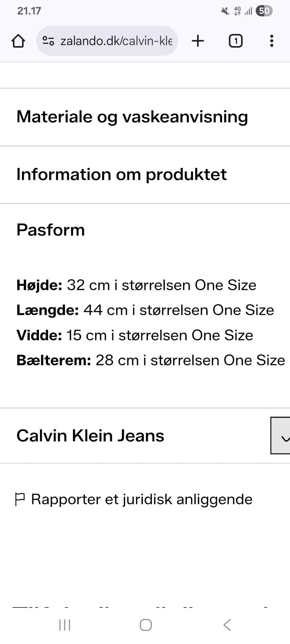
Task: Open a new tab with plus icon
Action: [x=198, y=41]
